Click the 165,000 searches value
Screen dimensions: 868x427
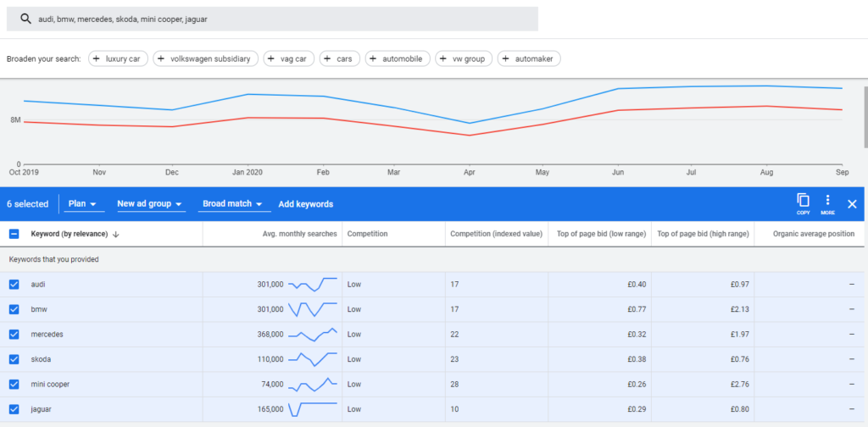[270, 409]
